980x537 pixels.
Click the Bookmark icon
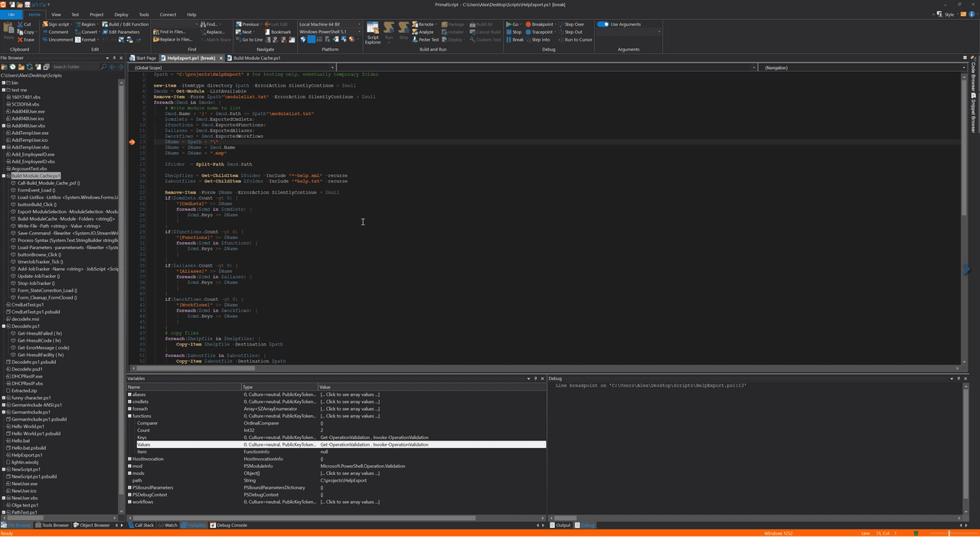(x=266, y=32)
